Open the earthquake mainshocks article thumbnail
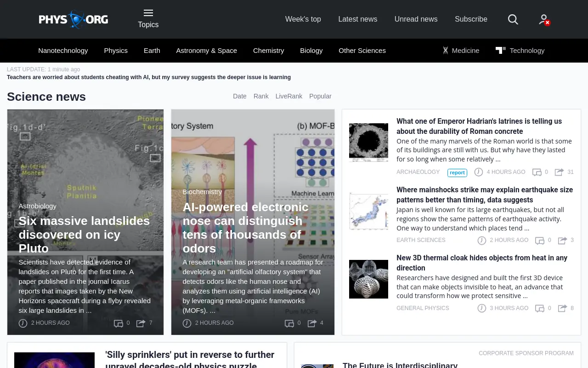The width and height of the screenshot is (588, 368). tap(368, 211)
